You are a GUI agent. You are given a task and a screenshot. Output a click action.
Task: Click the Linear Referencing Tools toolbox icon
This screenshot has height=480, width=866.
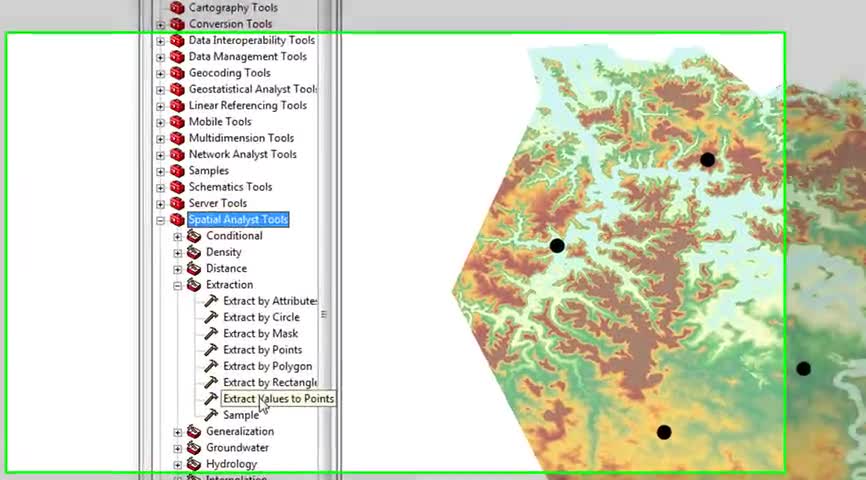pyautogui.click(x=177, y=106)
